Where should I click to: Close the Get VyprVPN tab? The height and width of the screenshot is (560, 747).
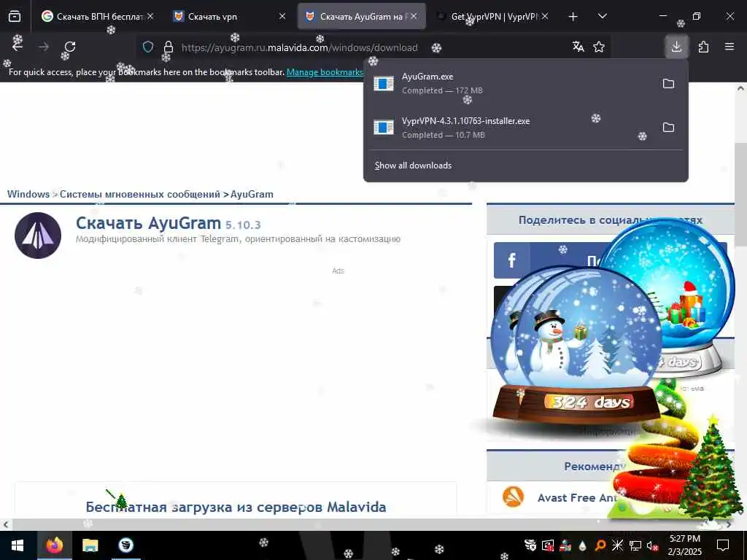click(545, 16)
